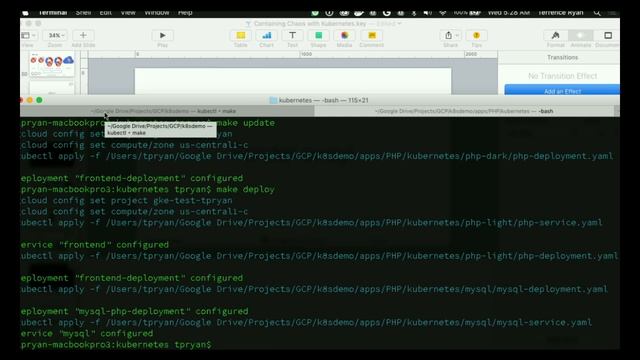Click the No Transition Effect label

[x=562, y=76]
